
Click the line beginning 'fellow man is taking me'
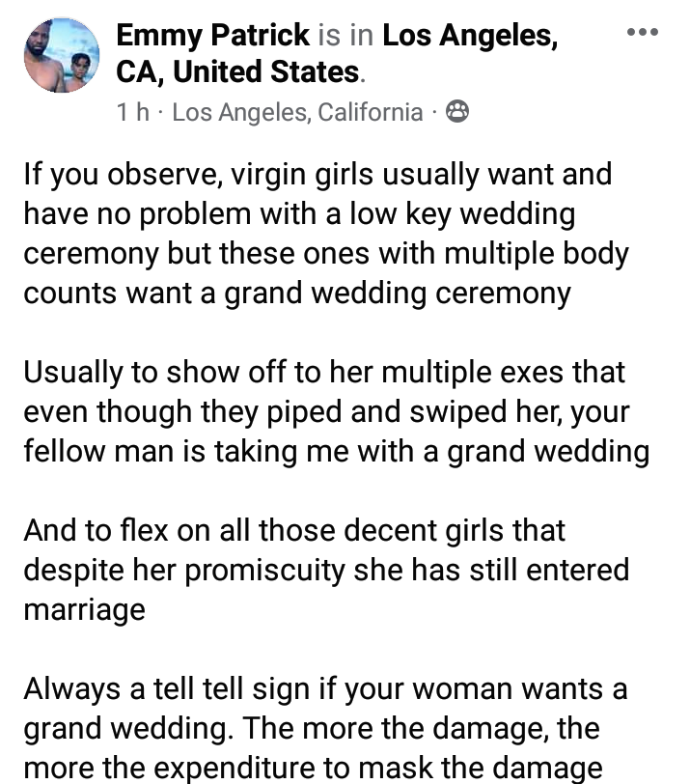click(336, 451)
